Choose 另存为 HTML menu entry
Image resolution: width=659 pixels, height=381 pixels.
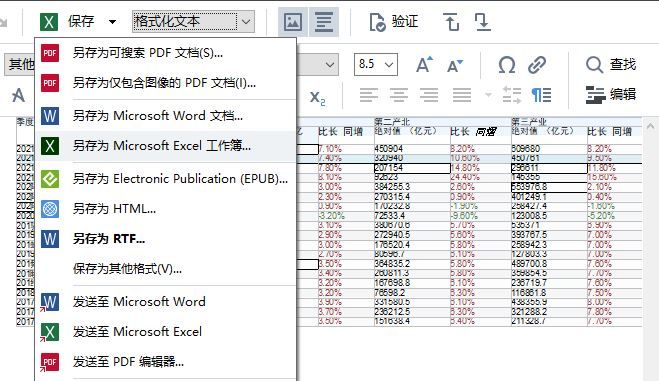point(166,209)
